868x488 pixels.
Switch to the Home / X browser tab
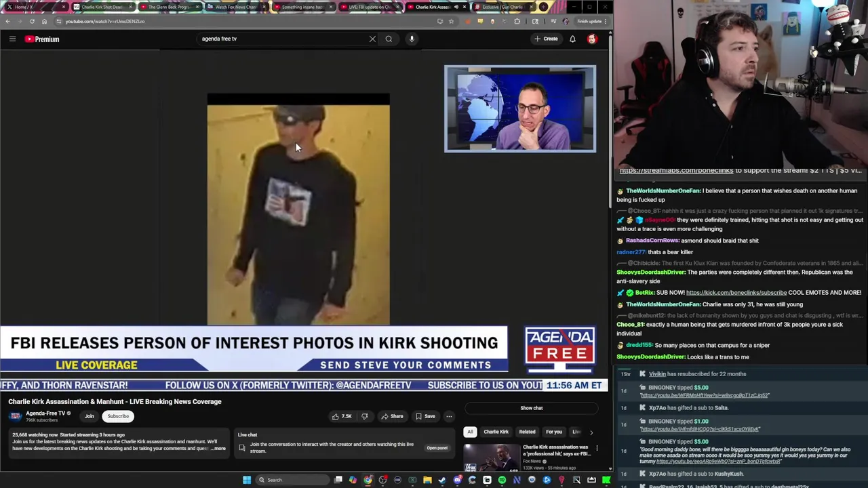(35, 7)
